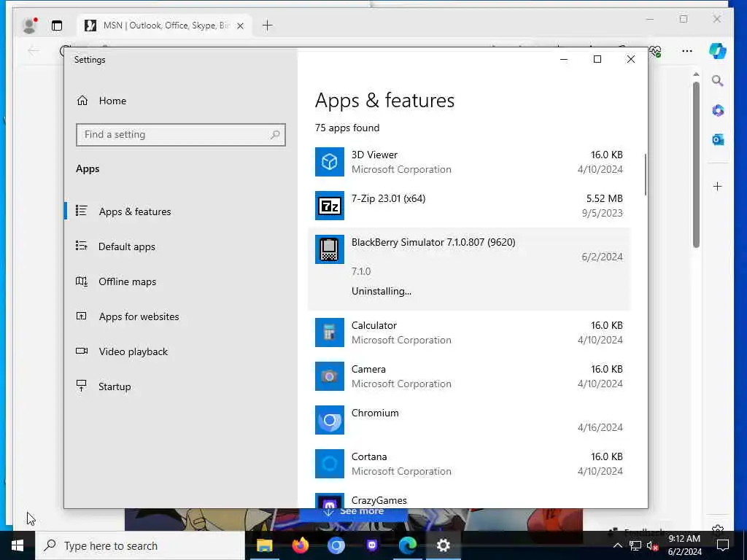The image size is (747, 560).
Task: Close the MSN tab in Edge
Action: (x=241, y=26)
